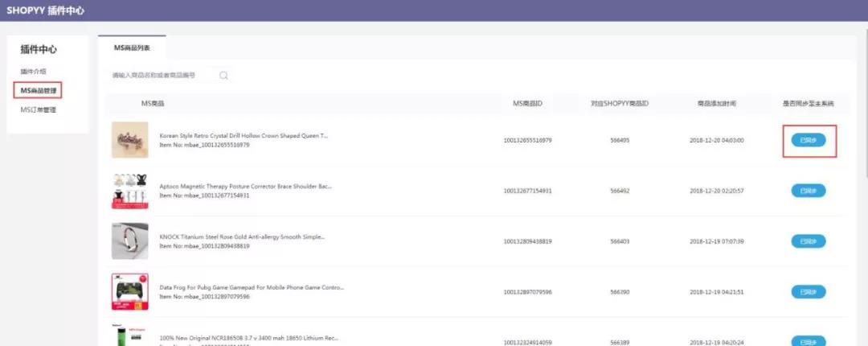Open KNOCK rose gold ring thumbnail

[x=130, y=241]
